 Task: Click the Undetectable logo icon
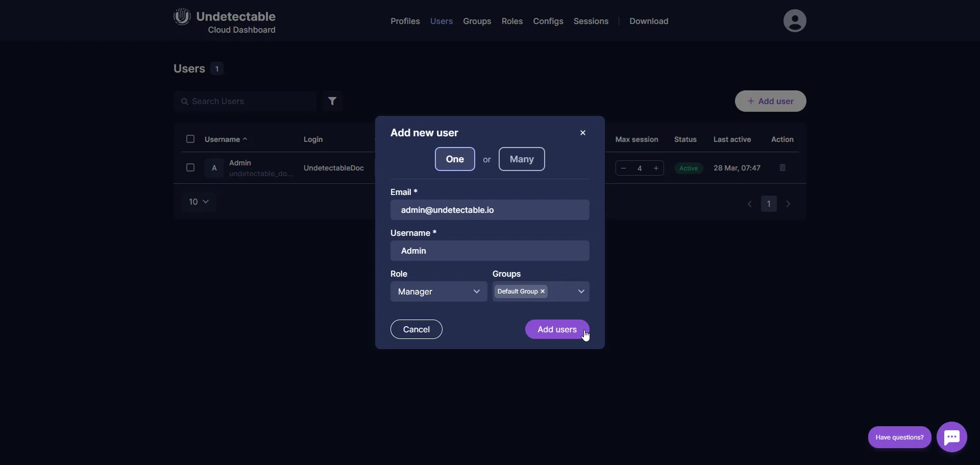(182, 16)
